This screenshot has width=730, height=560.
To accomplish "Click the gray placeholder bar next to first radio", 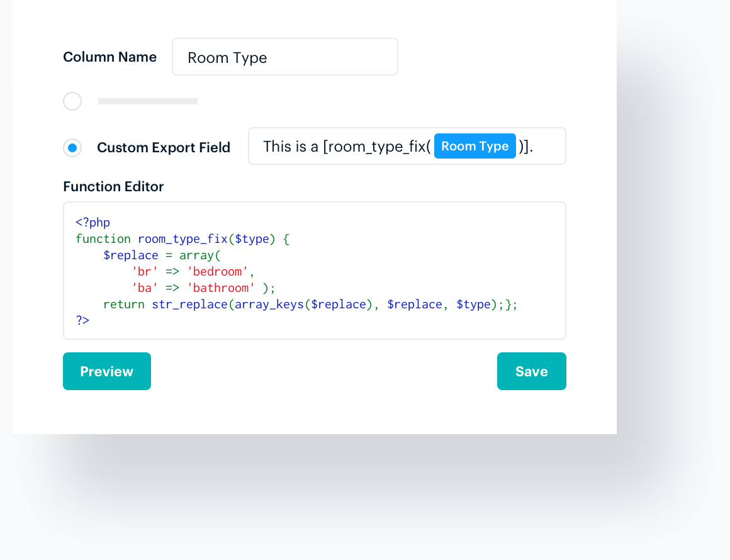I will (x=147, y=101).
